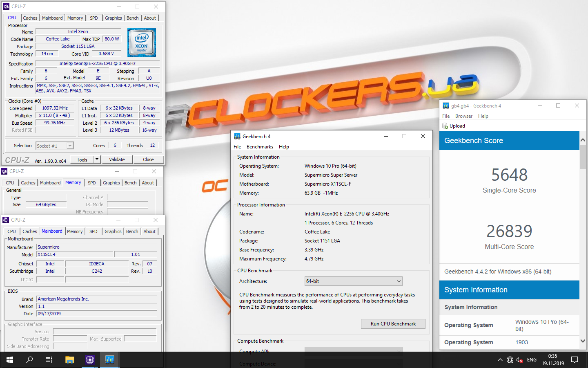588x368 pixels.
Task: Click the Upload icon in the Geekbench results window
Action: tap(445, 126)
